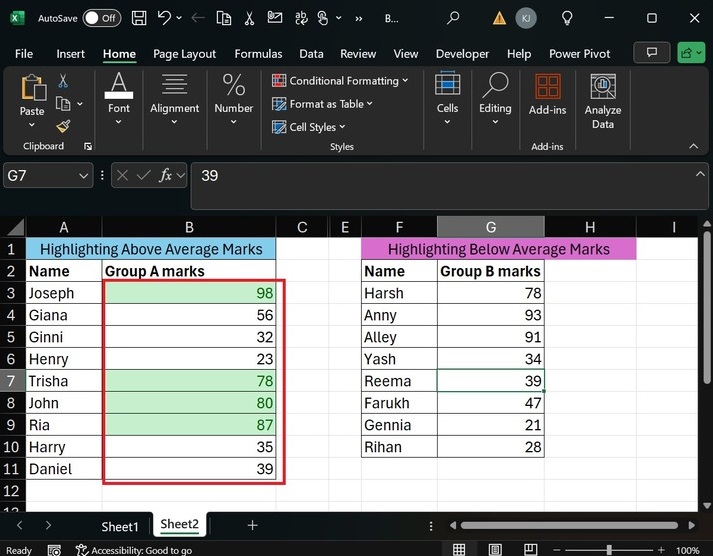Viewport: 713px width, 556px height.
Task: Open the Formulas ribbon tab
Action: coord(259,54)
